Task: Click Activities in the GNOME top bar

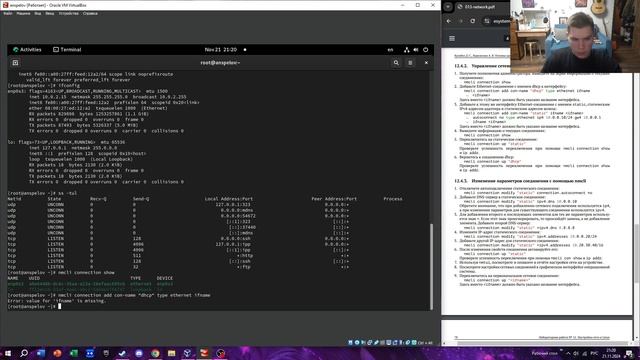Action: point(27,50)
